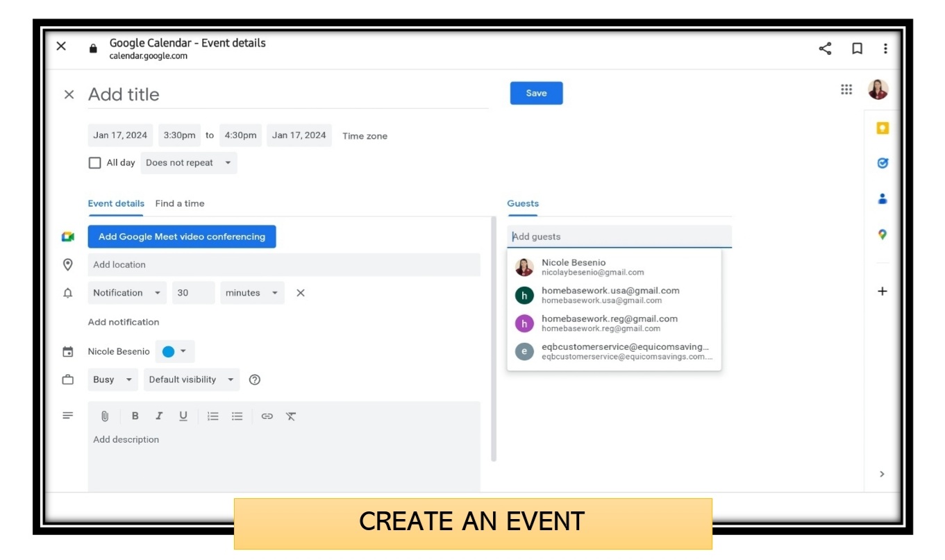Image resolution: width=945 pixels, height=560 pixels.
Task: Click the calendar icon beside Nicole Besenio
Action: [x=68, y=352]
